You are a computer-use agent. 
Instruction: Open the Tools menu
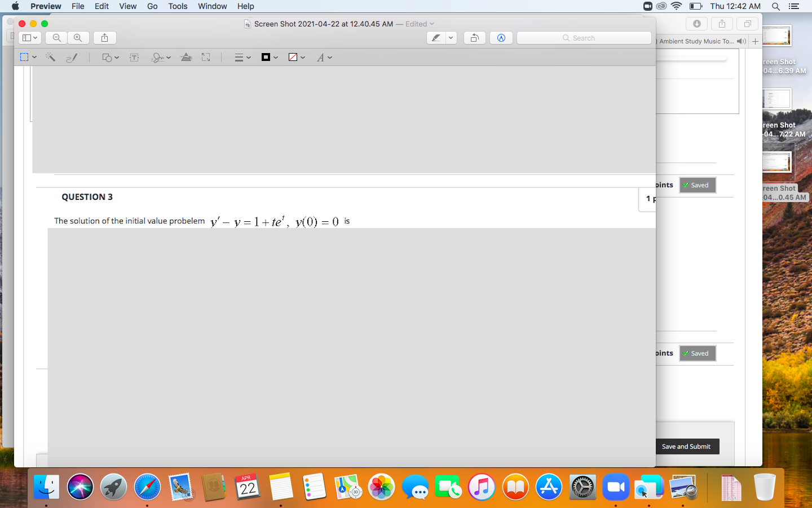point(178,6)
